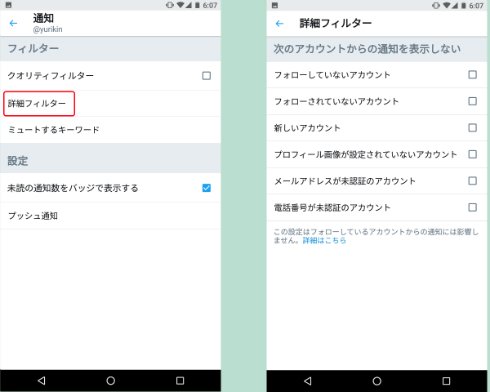Check 新しいアカウント checkbox
The height and width of the screenshot is (392, 490).
[472, 128]
